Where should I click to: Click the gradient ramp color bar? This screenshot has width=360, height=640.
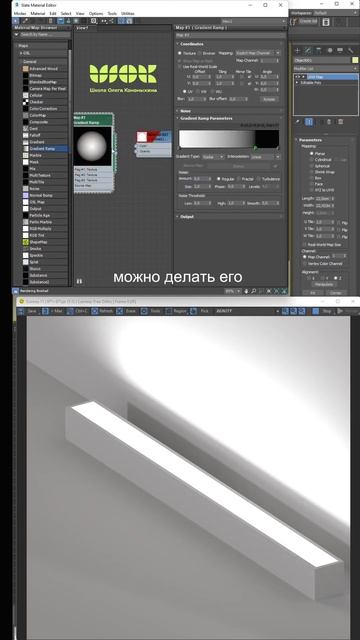229,138
